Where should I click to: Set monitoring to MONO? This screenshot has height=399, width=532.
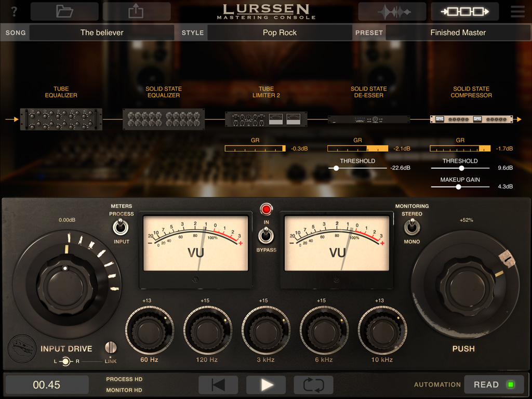tap(411, 229)
